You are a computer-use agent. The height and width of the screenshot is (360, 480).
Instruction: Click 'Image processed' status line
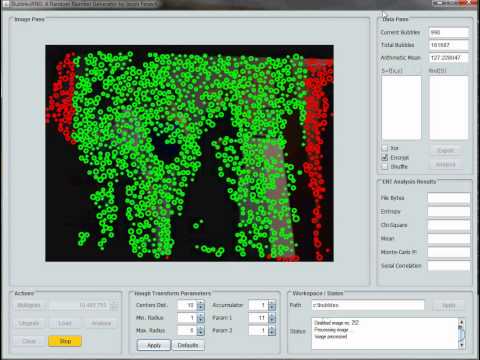(331, 337)
